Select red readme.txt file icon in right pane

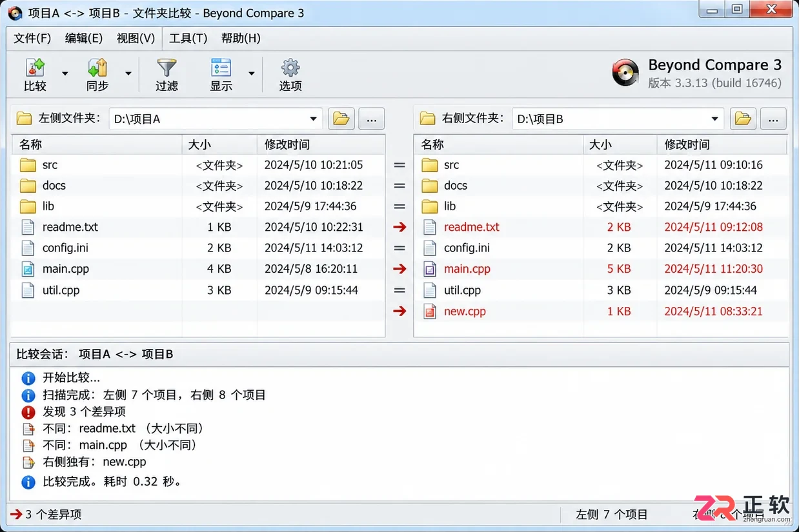430,227
